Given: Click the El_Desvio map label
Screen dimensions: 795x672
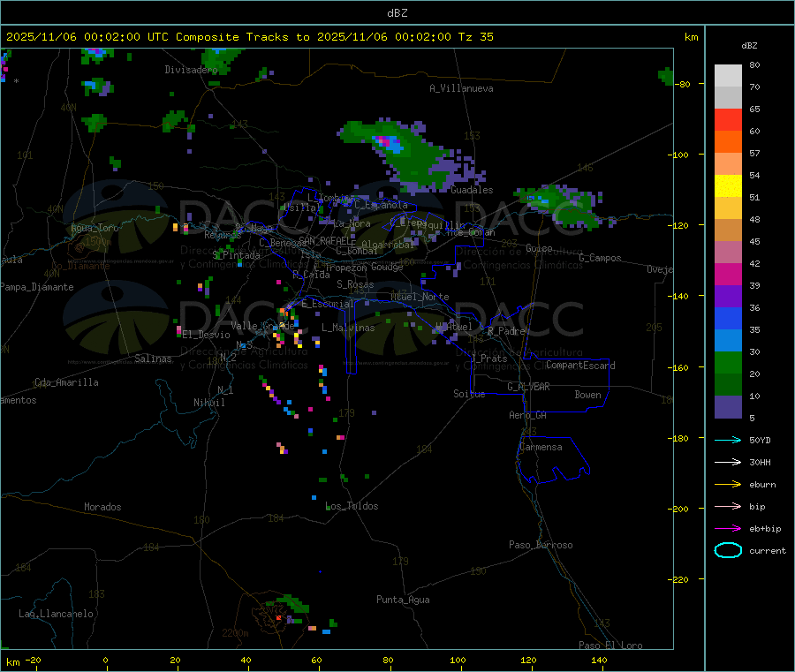Looking at the screenshot, I should point(207,335).
